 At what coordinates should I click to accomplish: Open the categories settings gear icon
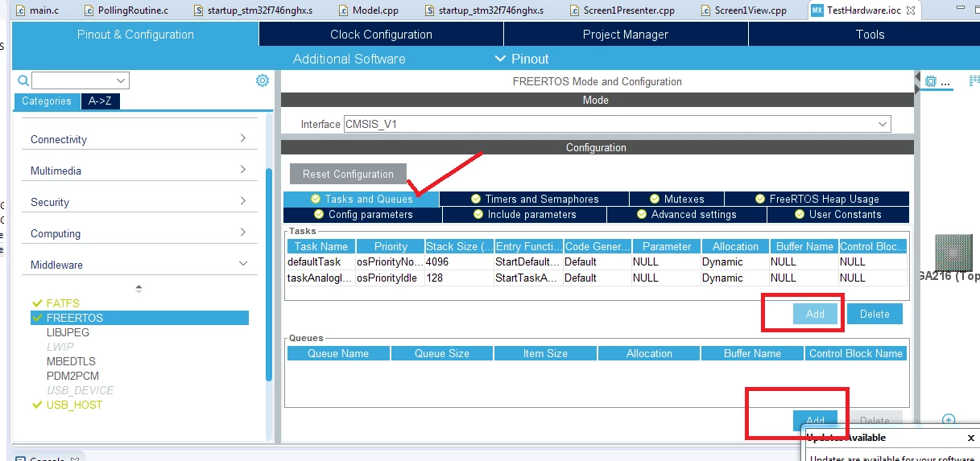coord(262,80)
